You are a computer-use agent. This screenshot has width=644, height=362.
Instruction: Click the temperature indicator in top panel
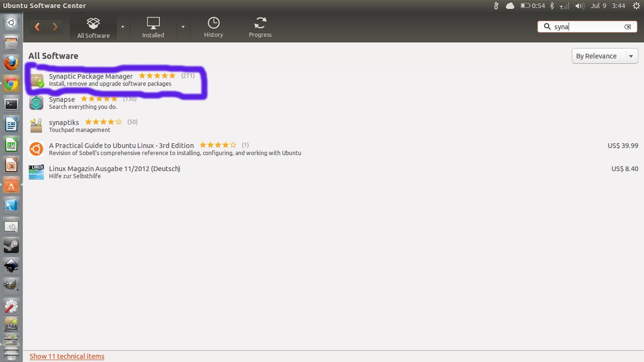point(496,6)
